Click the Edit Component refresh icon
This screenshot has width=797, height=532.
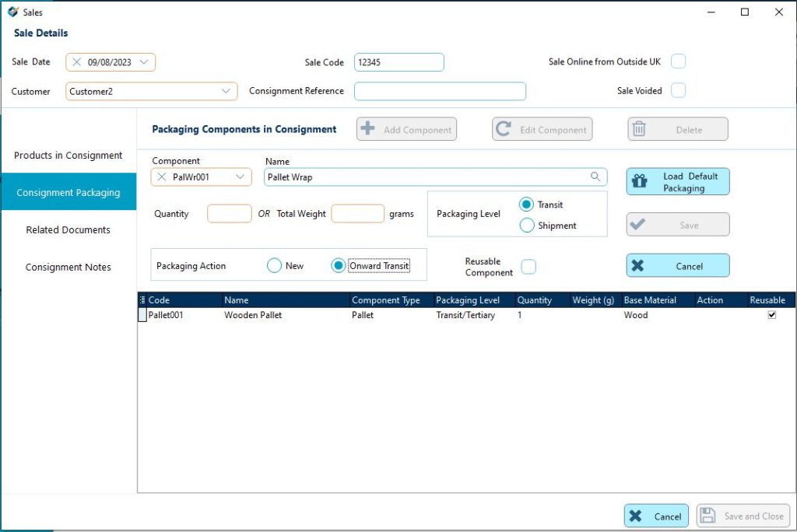tap(504, 128)
